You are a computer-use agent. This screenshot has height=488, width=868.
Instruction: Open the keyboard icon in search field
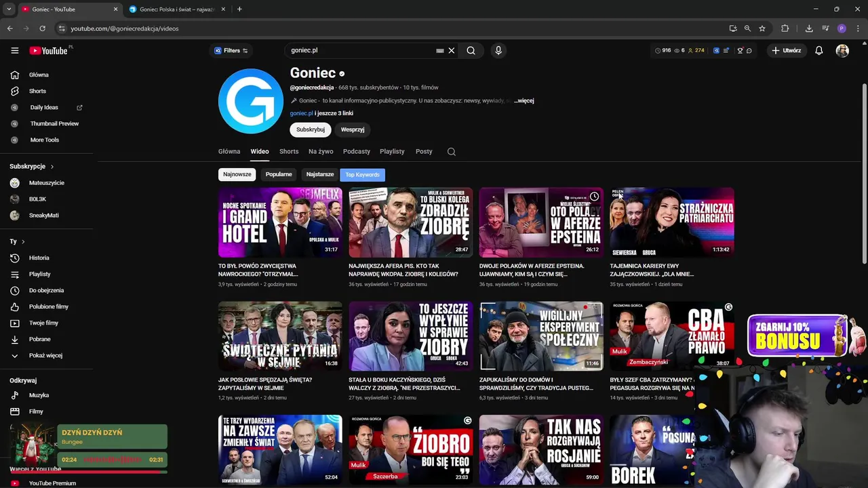(x=440, y=50)
